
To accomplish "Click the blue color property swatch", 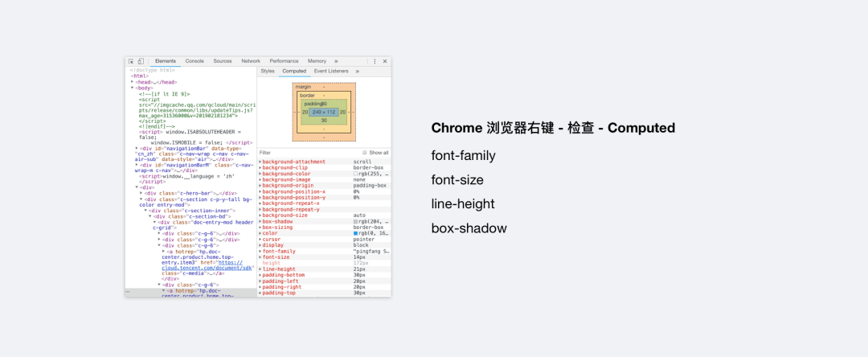I will click(355, 233).
